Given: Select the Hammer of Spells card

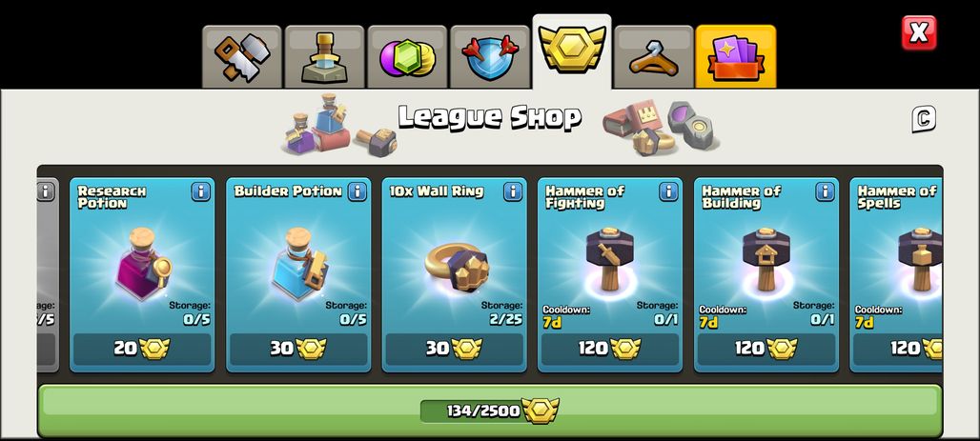Looking at the screenshot, I should [896, 275].
